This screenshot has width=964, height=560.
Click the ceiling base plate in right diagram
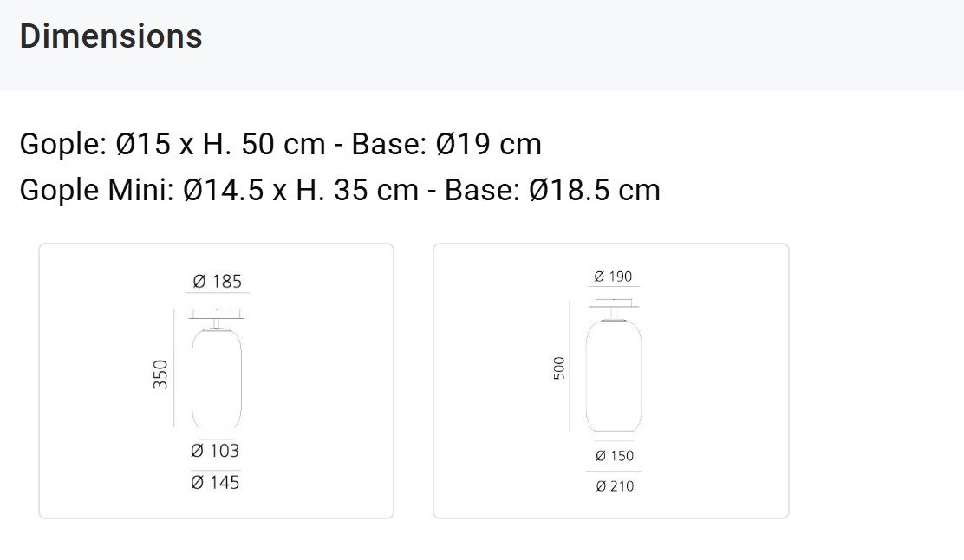614,303
